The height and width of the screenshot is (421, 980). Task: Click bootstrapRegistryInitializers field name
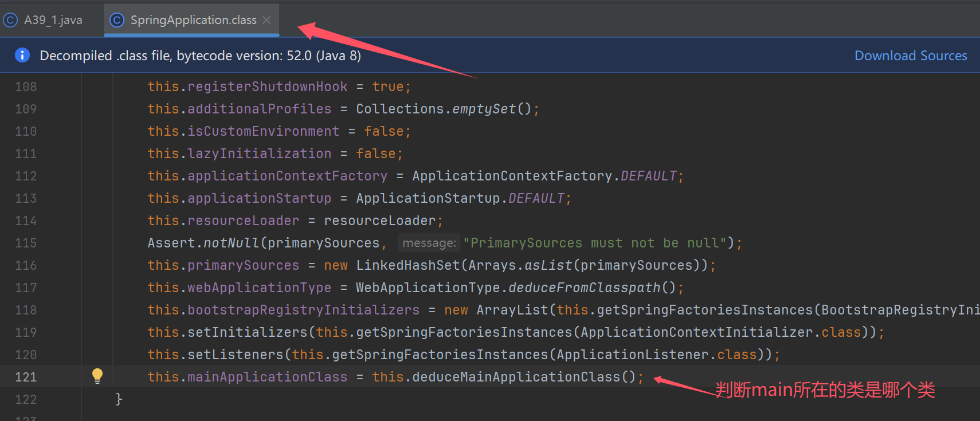[x=304, y=310]
